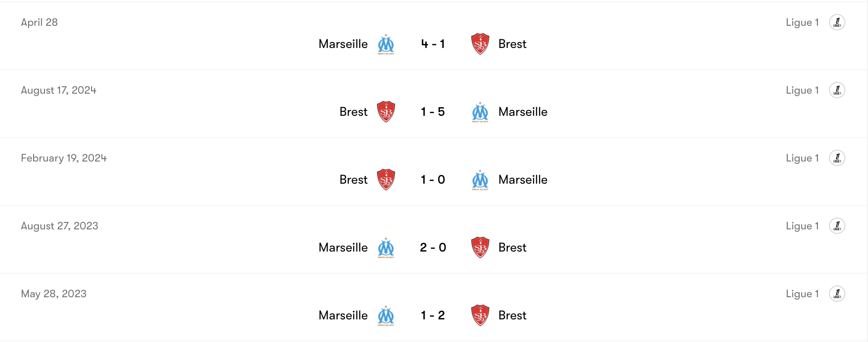Click the date February 19, 2024
The width and height of the screenshot is (868, 342).
click(63, 158)
